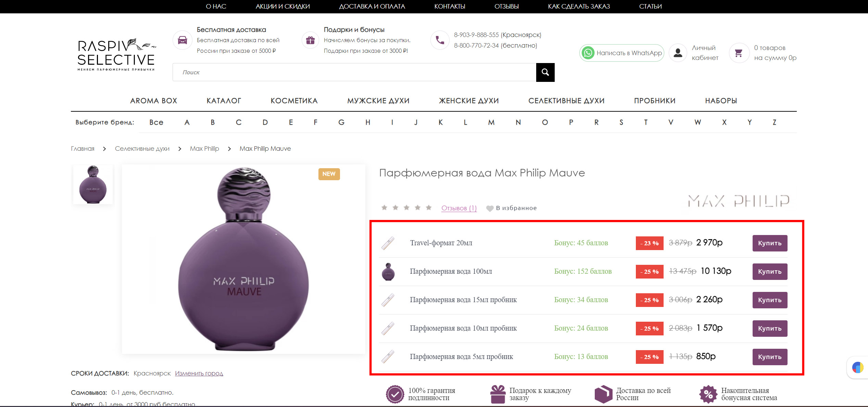Click the personal account user icon
Image resolution: width=868 pixels, height=407 pixels.
pos(678,53)
